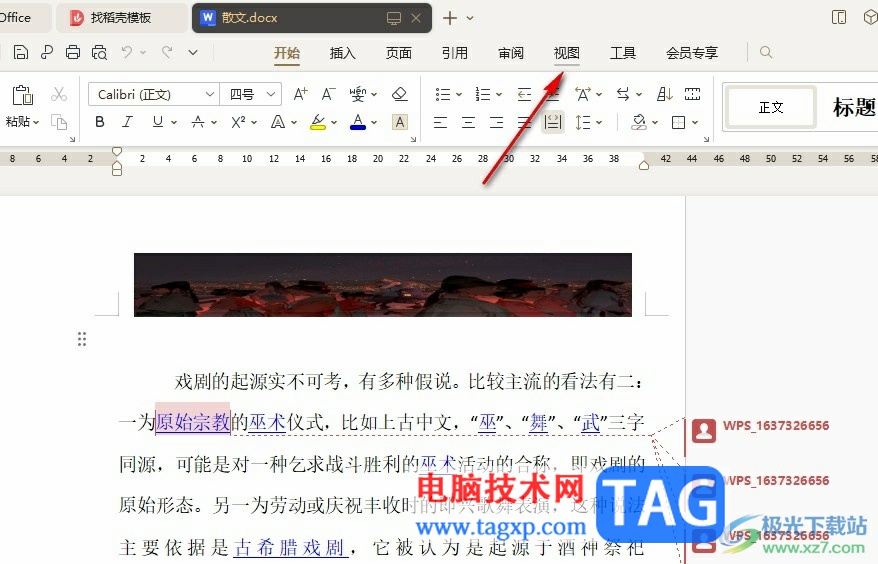
Task: Open Print Preview icon
Action: click(99, 53)
